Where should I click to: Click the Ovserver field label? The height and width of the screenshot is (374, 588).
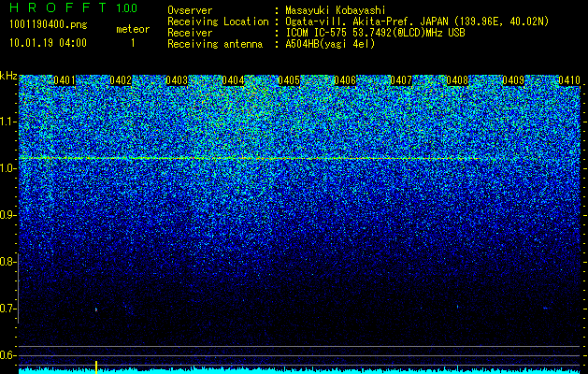pos(190,10)
